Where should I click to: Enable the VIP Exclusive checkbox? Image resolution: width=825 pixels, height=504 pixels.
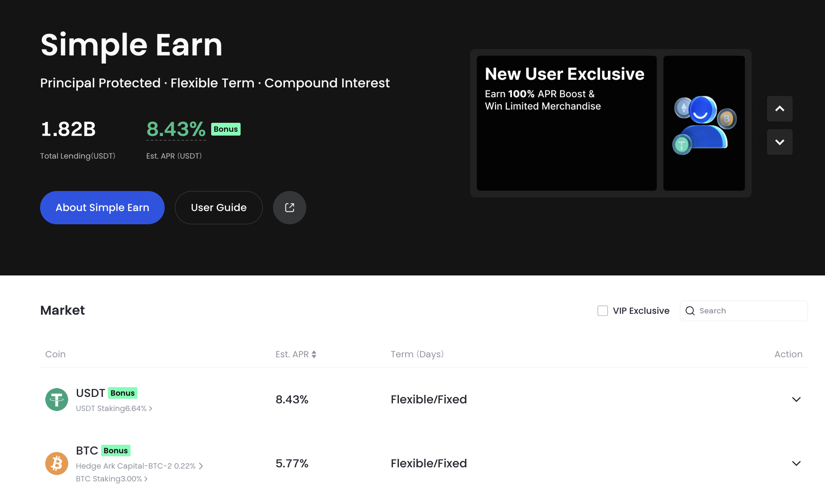point(602,311)
